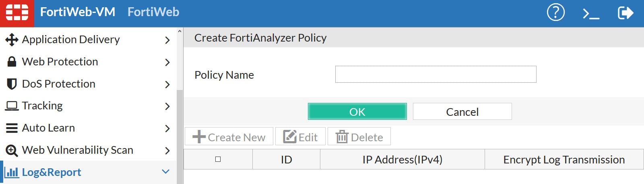Click the Web Protection lock icon
Screen dimensions: 644x184
(x=12, y=62)
